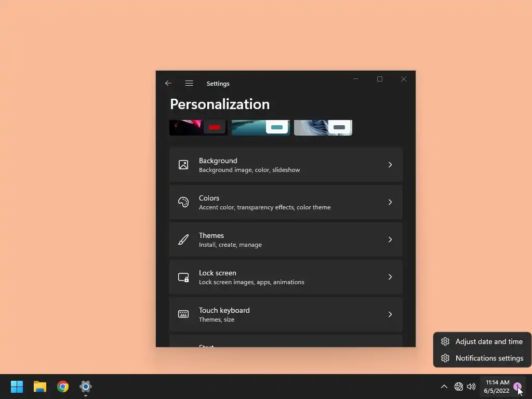Click the gear icon beside Adjust date and time

tap(445, 341)
